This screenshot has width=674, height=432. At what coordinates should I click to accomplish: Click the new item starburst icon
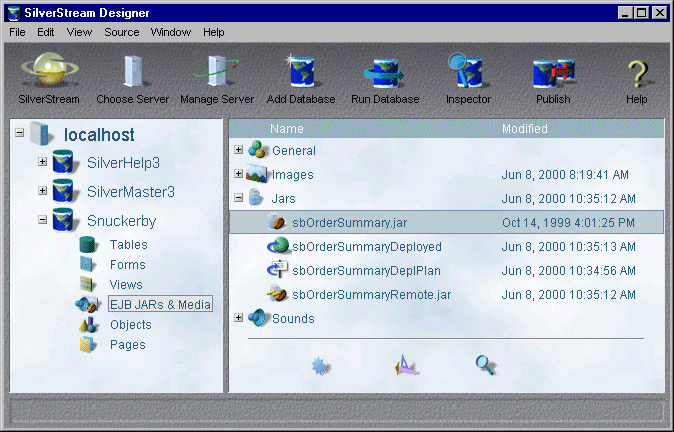(320, 366)
